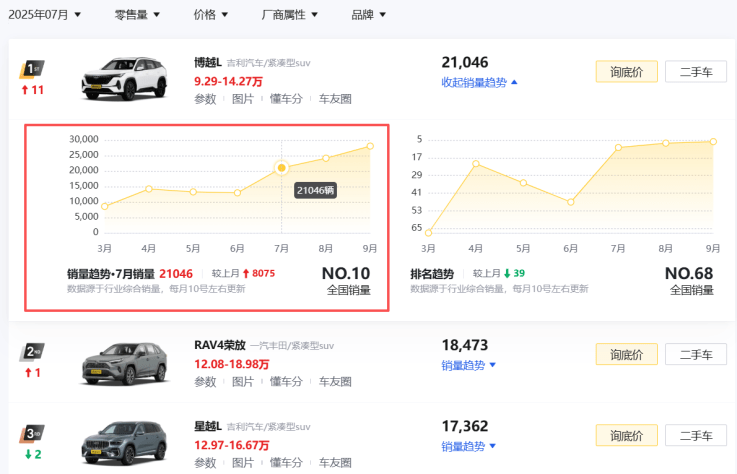The width and height of the screenshot is (737, 474).
Task: Click 一汽丰田/紧凑型suv label
Action: click(292, 346)
